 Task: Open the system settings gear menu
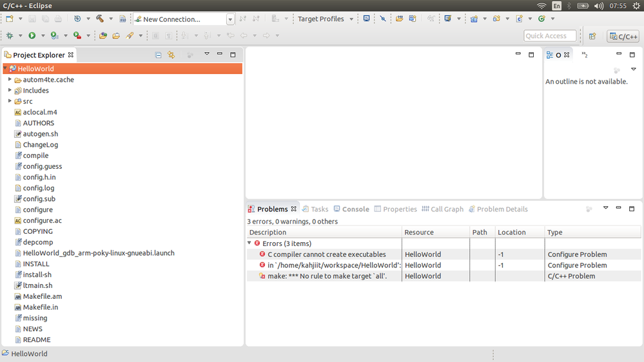coord(636,6)
